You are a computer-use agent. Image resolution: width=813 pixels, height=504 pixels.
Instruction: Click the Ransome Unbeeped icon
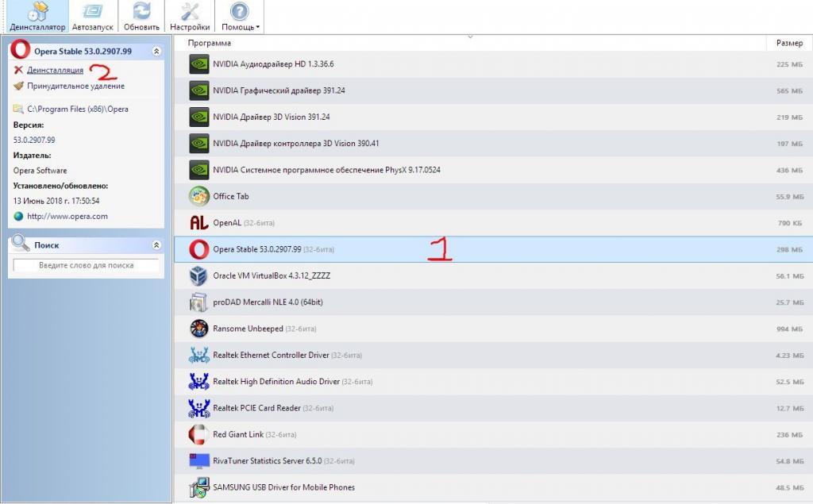199,329
